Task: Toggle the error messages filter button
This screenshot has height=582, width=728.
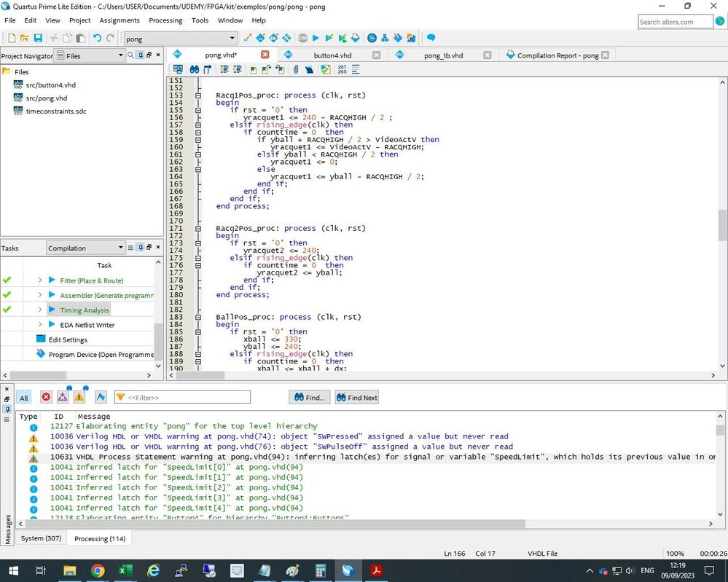Action: coord(46,397)
